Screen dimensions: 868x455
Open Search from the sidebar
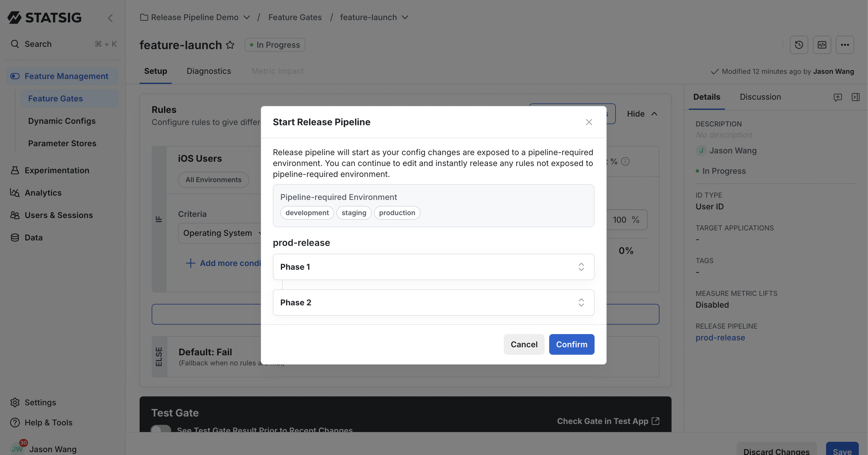[38, 44]
